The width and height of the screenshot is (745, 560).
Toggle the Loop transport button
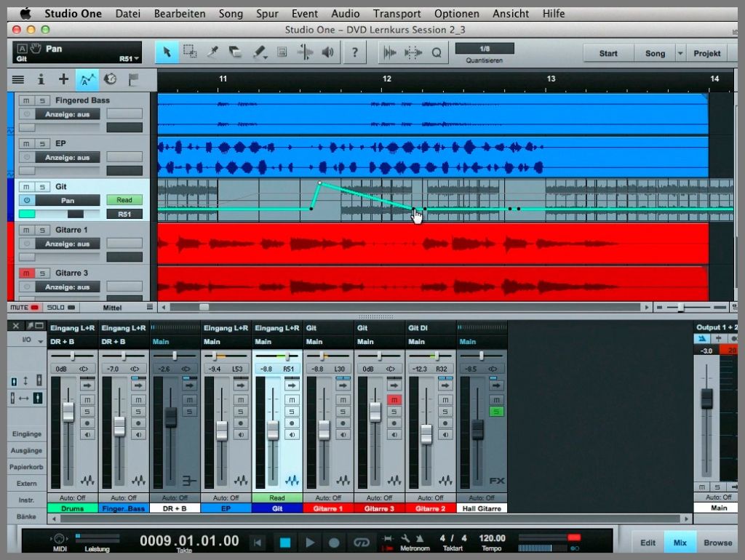361,542
